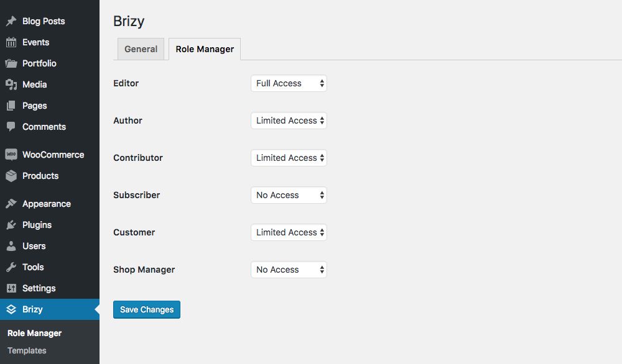This screenshot has height=364, width=622.
Task: Open the Author access dropdown
Action: (x=289, y=121)
